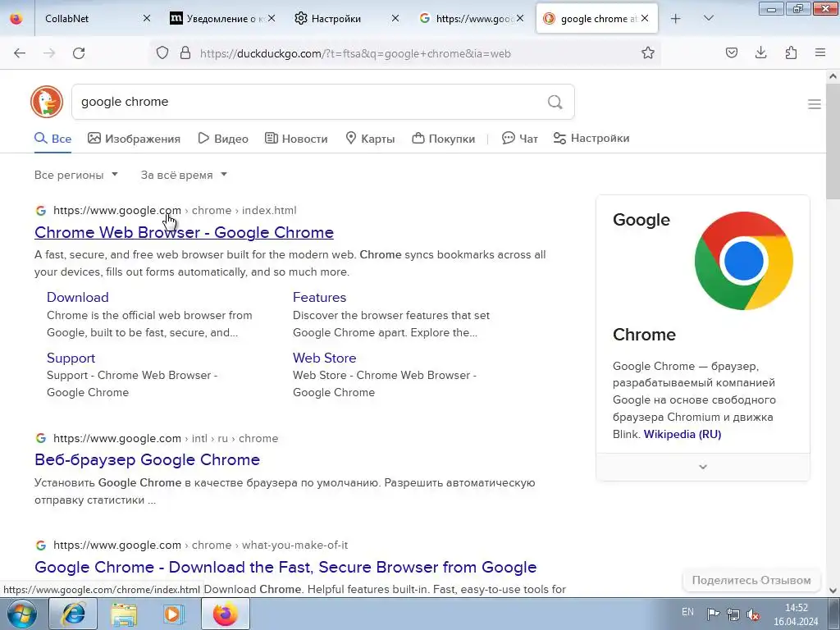Click the large Chrome logo image

pyautogui.click(x=743, y=261)
